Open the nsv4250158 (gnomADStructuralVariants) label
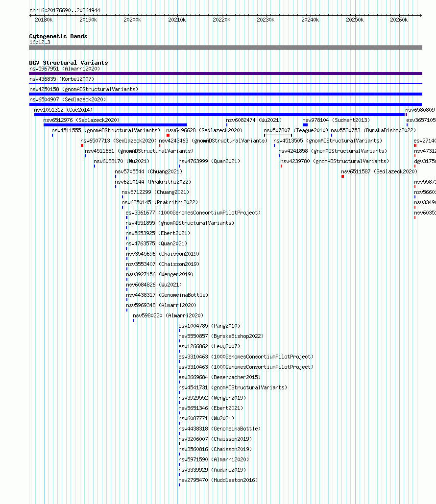 [84, 89]
